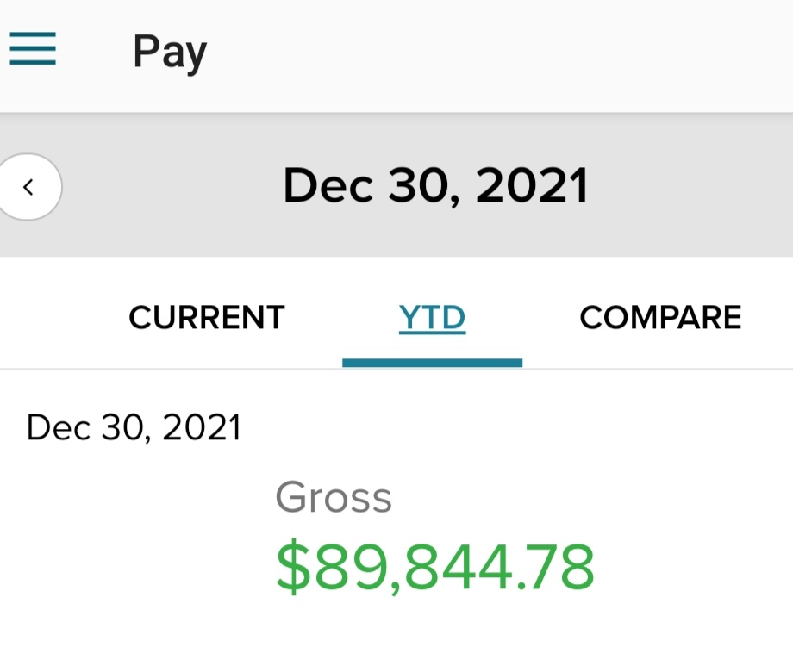
Task: Compare pay periods using COMPARE
Action: pyautogui.click(x=660, y=318)
